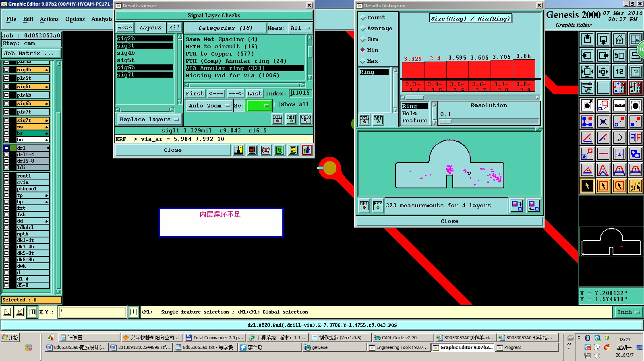This screenshot has height=361, width=644.
Task: Open the Auto Zoom dropdown
Action: pos(209,106)
